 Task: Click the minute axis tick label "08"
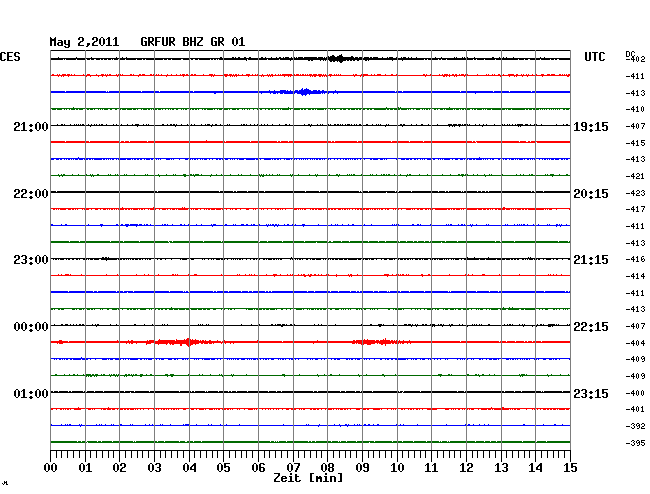coord(327,467)
